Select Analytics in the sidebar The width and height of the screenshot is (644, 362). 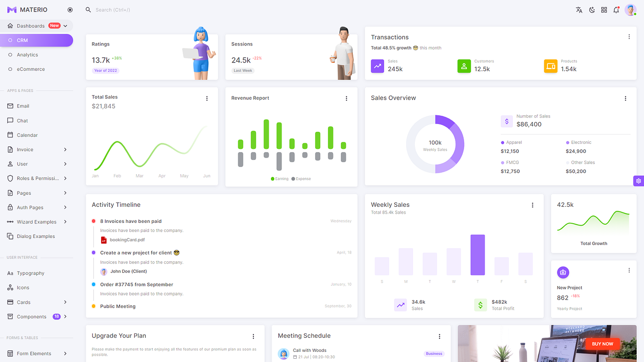coord(28,55)
